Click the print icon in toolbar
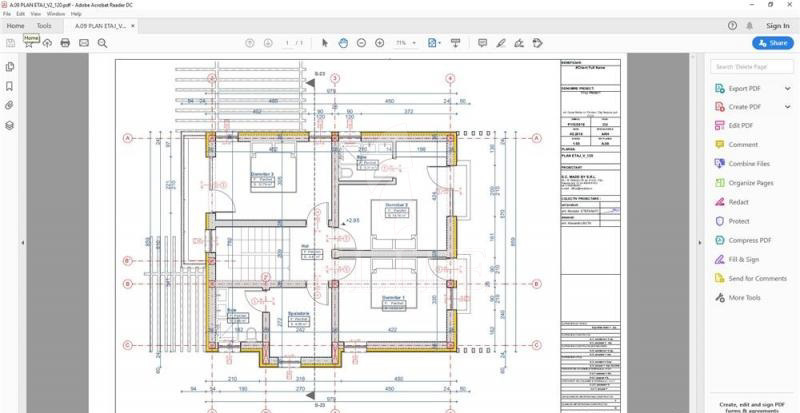Screen dimensions: 800x413 coord(65,43)
